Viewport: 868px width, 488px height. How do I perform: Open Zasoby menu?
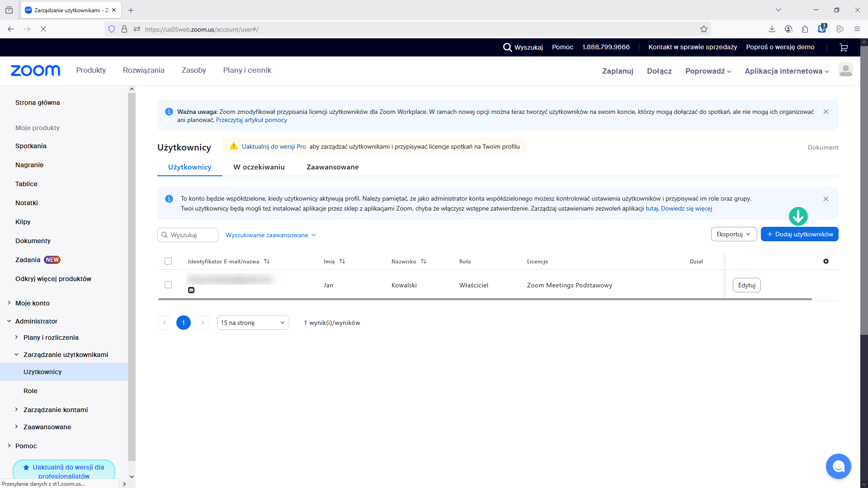194,70
